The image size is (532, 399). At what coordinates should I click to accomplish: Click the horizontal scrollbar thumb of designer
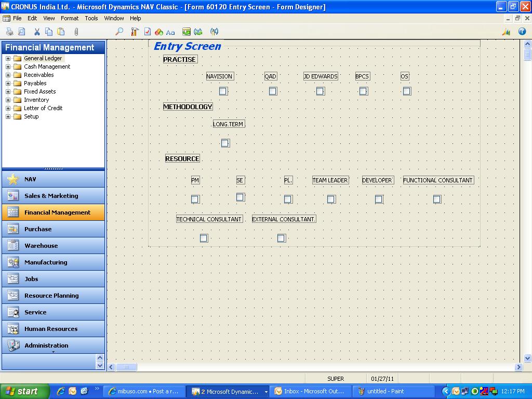[x=126, y=367]
